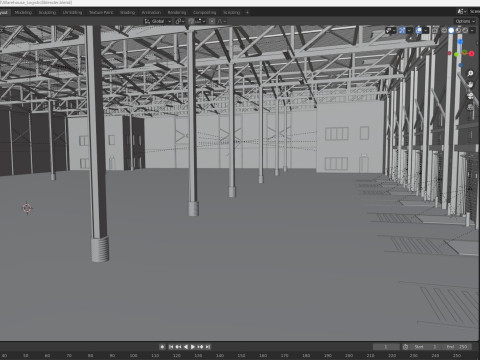Open the viewport Options dropdown
Viewport: 480px width, 360px height.
click(x=465, y=21)
